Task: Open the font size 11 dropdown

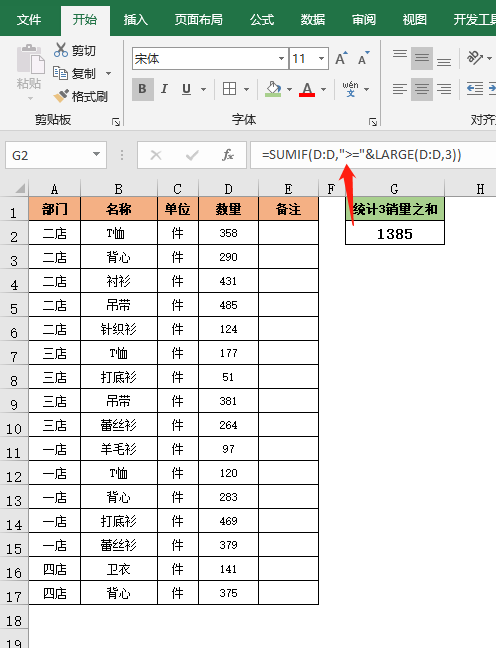Action: click(321, 58)
